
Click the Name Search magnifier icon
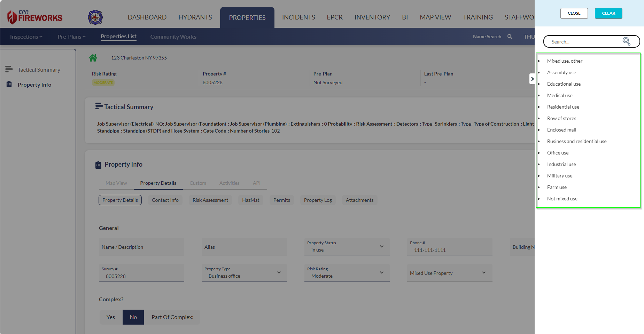pyautogui.click(x=510, y=37)
